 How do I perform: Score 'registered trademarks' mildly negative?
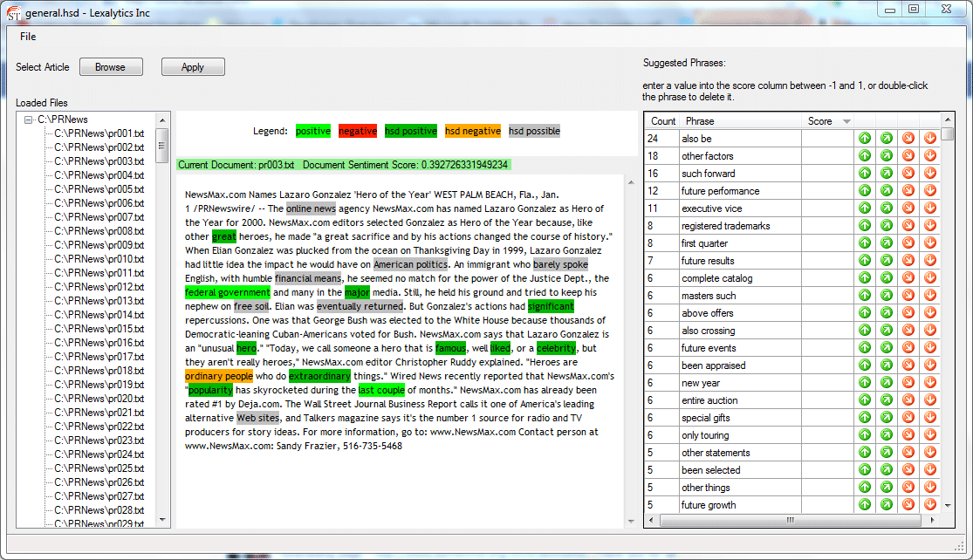coord(908,225)
